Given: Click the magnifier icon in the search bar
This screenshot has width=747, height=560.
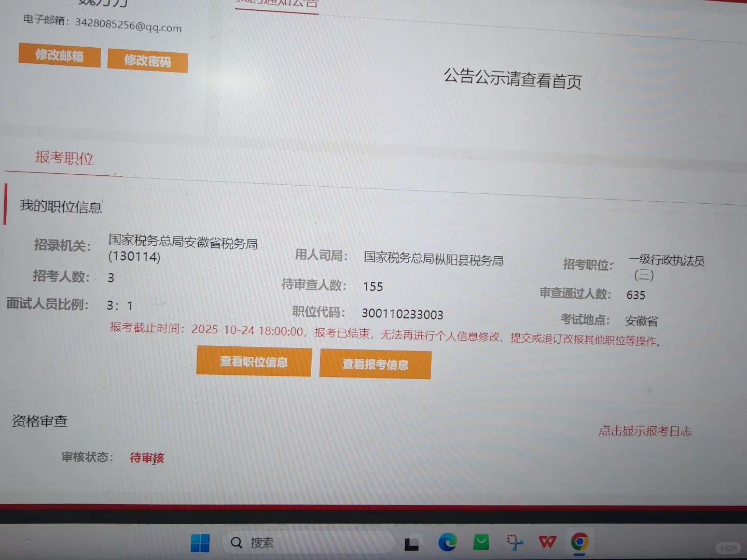Looking at the screenshot, I should tap(236, 542).
